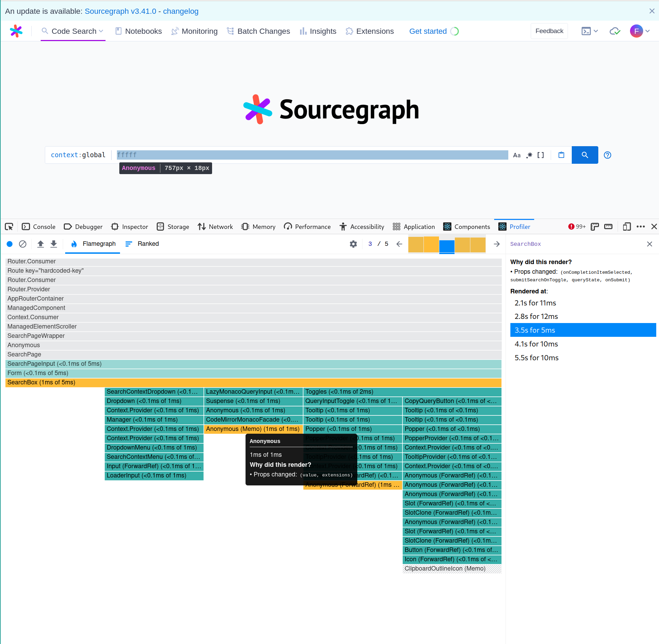
Task: Clear profiling data icon
Action: (x=23, y=244)
